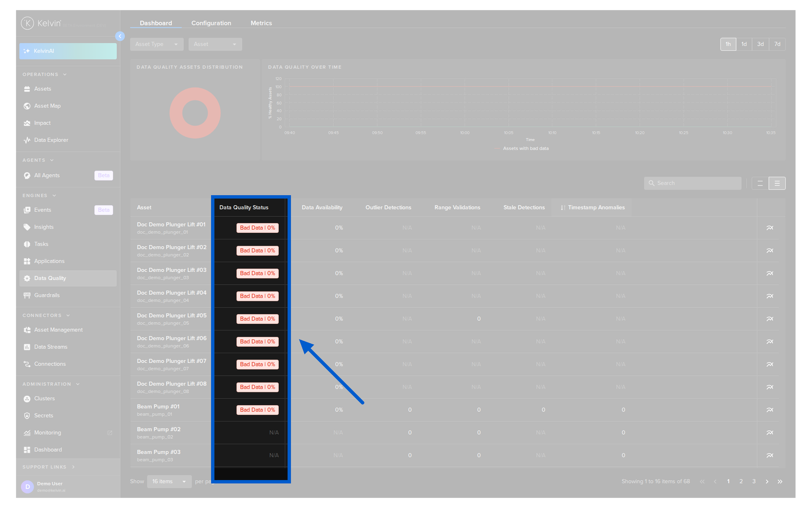Image resolution: width=812 pixels, height=508 pixels.
Task: Select 3d time range
Action: coord(760,44)
